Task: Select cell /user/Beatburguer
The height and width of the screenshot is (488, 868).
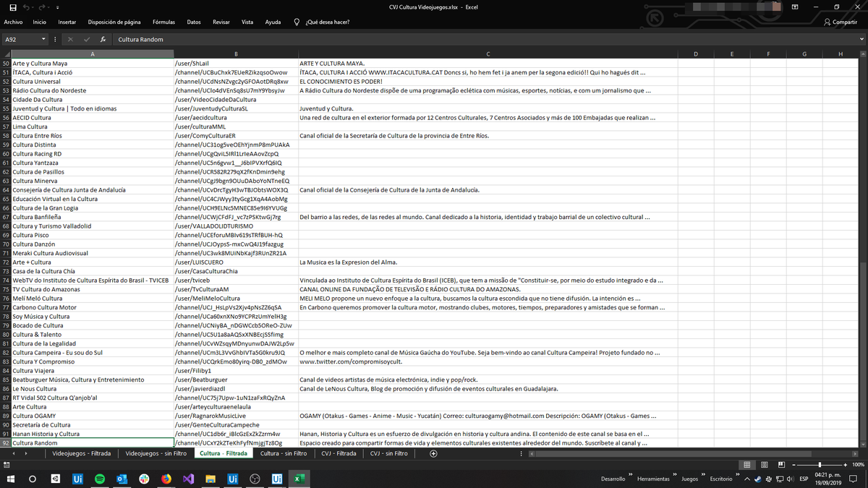Action: 236,380
